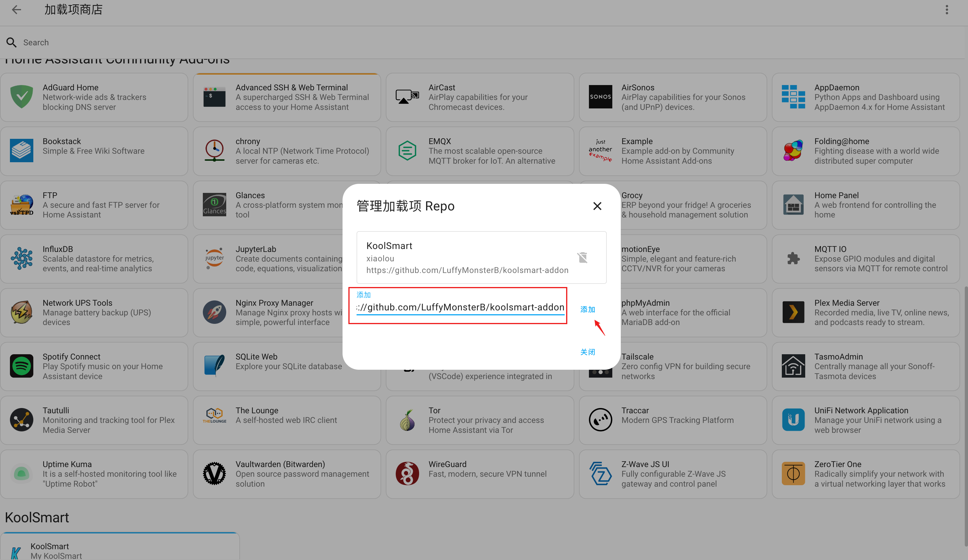Click the 关闭 button in dialog
The height and width of the screenshot is (560, 968).
[587, 352]
